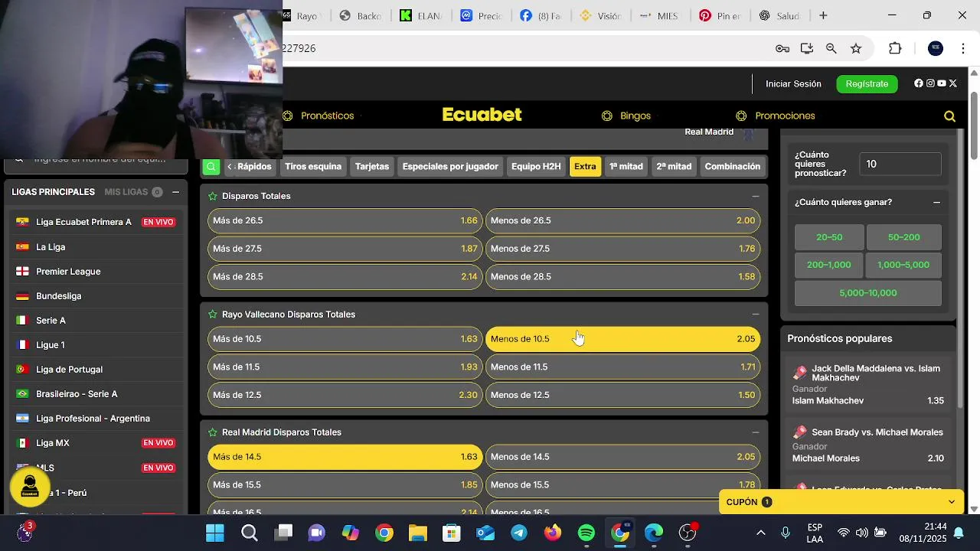Click the stake amount field showing 10
Viewport: 980px width, 551px height.
900,164
